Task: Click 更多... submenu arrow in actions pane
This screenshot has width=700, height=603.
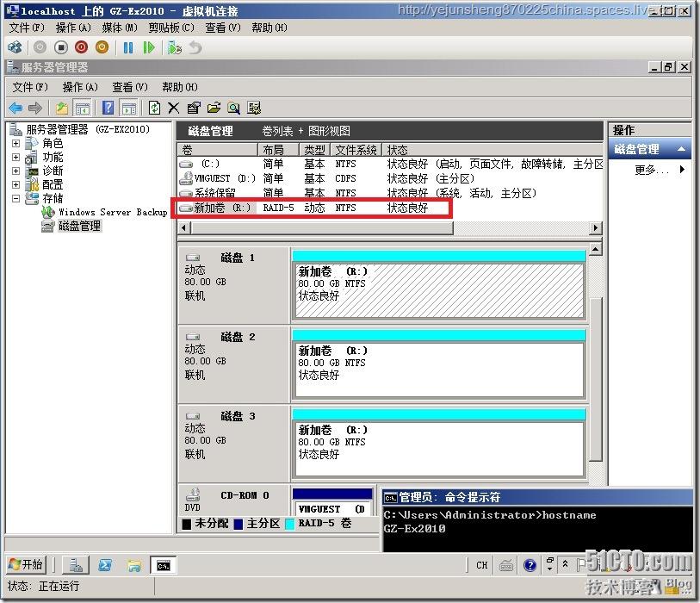Action: (682, 170)
